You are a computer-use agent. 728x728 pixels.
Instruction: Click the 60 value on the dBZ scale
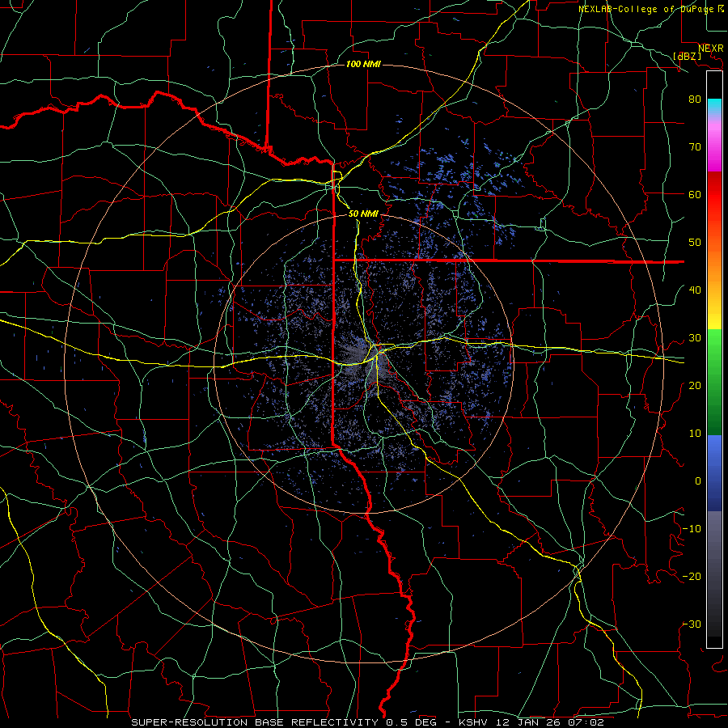(695, 194)
